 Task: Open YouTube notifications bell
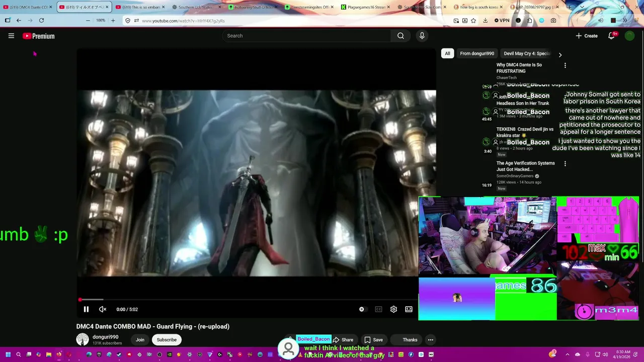(x=611, y=36)
